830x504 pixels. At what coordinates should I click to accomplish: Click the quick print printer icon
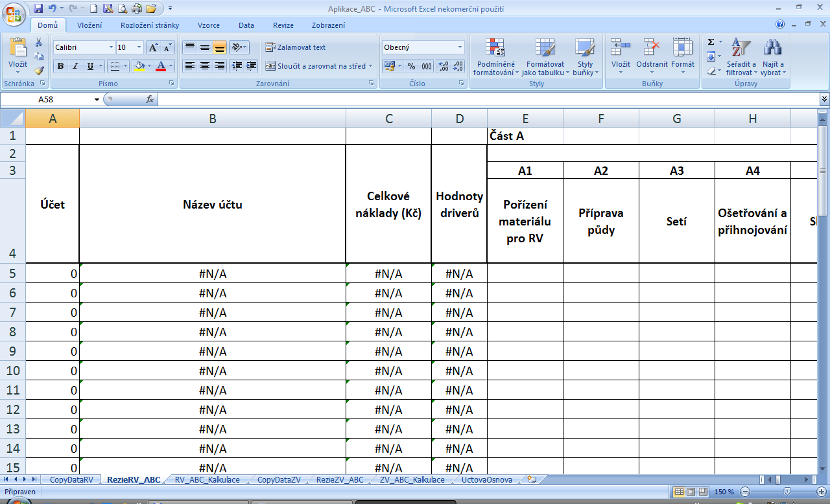(137, 9)
